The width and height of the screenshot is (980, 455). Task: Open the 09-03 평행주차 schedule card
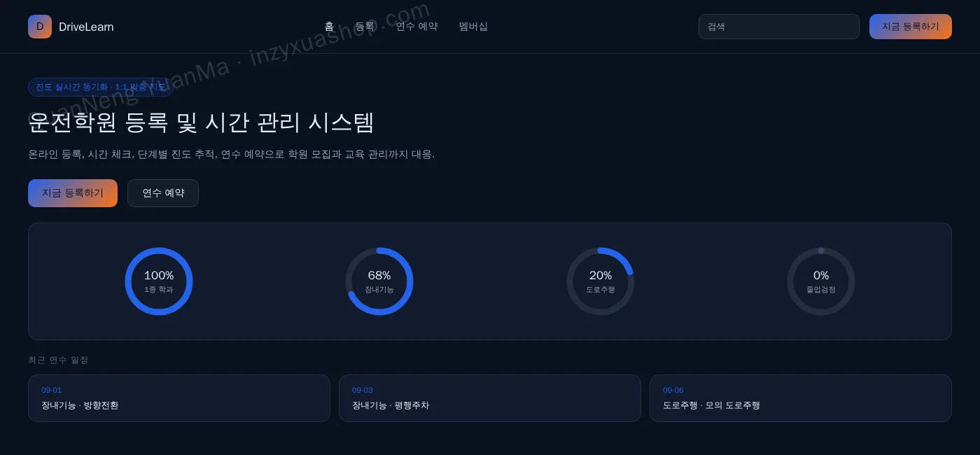[x=490, y=398]
